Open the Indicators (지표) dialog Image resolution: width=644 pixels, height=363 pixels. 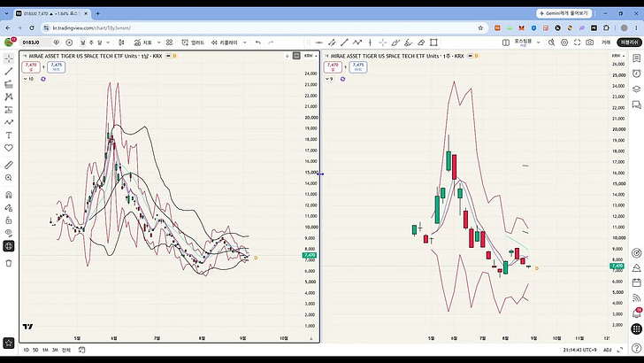pyautogui.click(x=143, y=42)
